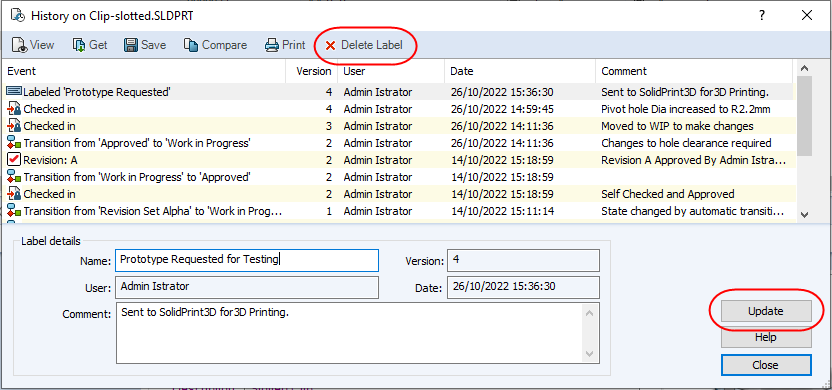This screenshot has height=390, width=832.
Task: Open the Compare tool
Action: tap(191, 45)
